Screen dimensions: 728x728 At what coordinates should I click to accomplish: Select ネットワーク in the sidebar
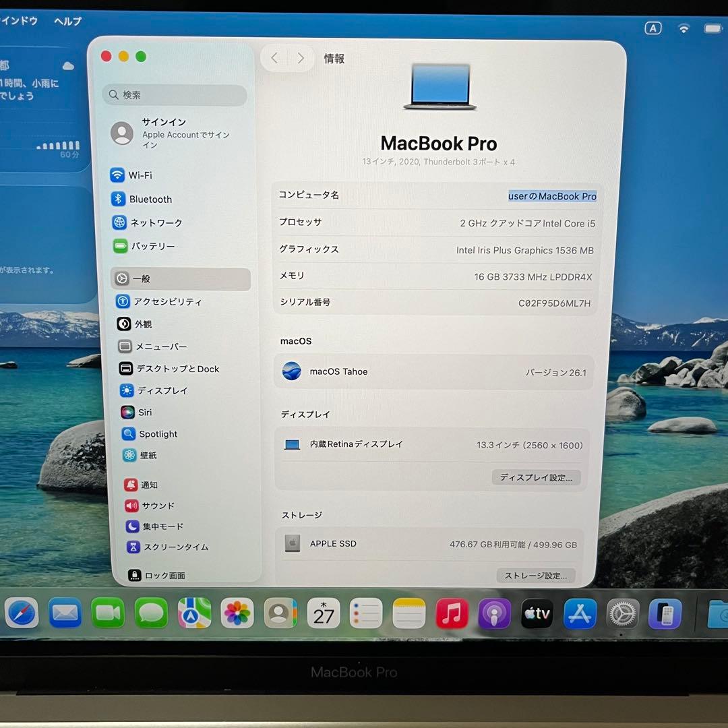click(147, 223)
